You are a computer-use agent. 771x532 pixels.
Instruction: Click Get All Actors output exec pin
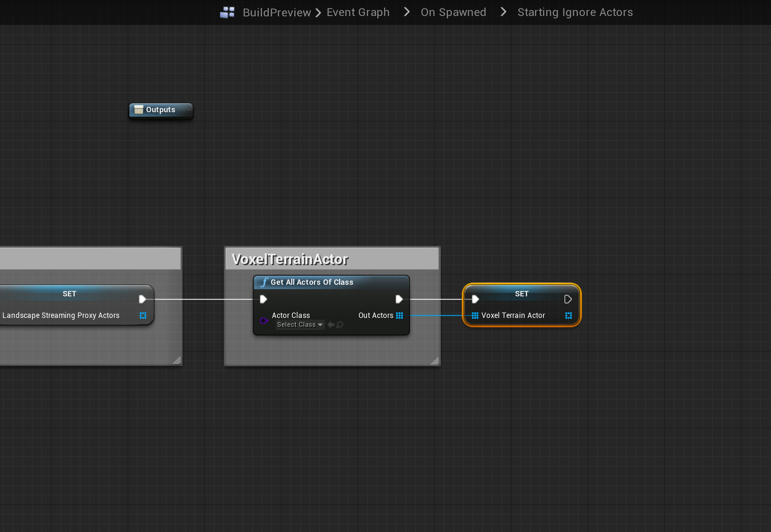click(398, 299)
